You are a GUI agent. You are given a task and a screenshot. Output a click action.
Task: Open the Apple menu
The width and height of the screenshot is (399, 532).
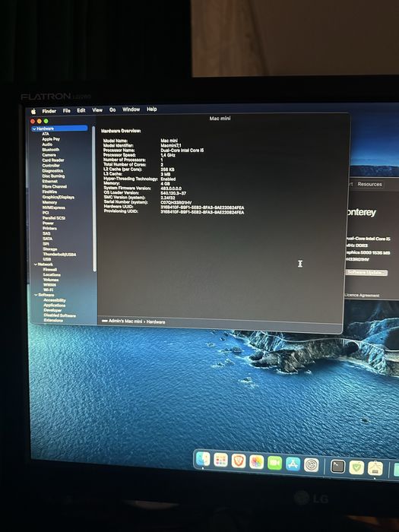pyautogui.click(x=33, y=112)
